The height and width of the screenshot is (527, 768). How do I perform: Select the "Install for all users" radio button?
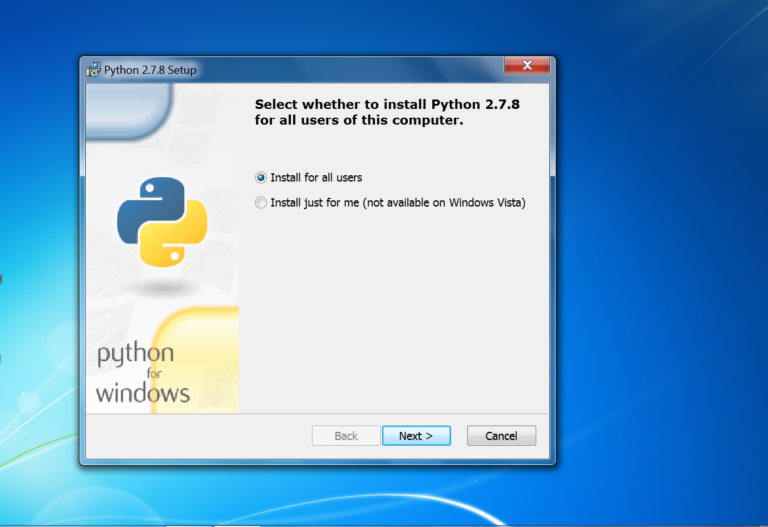coord(261,178)
